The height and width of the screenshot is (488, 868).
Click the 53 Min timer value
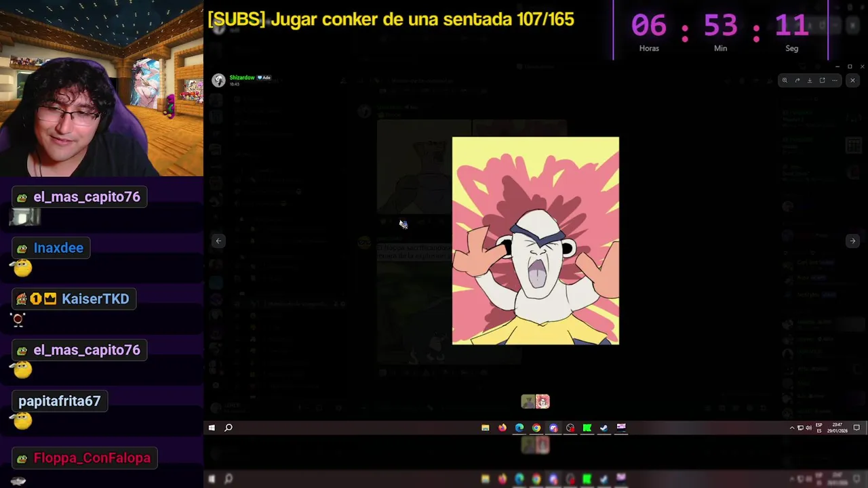pyautogui.click(x=720, y=26)
